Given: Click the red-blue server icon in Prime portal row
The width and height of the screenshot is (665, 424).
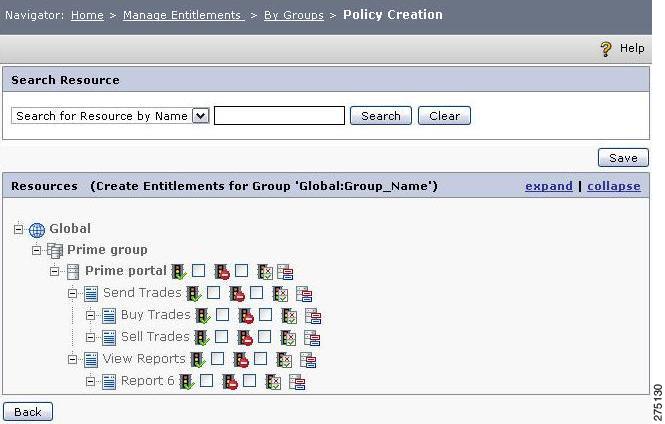Looking at the screenshot, I should pyautogui.click(x=285, y=272).
